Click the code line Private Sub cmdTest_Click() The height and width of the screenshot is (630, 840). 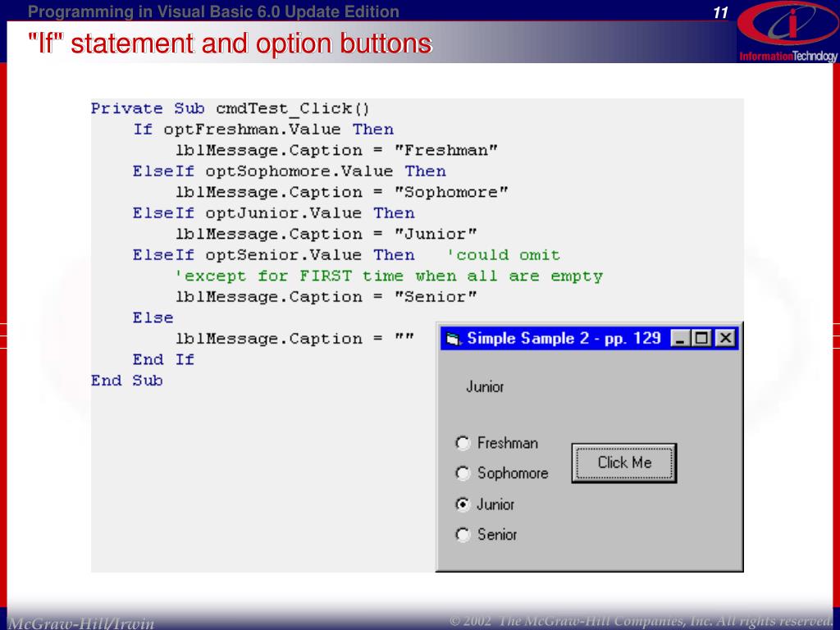(x=231, y=109)
